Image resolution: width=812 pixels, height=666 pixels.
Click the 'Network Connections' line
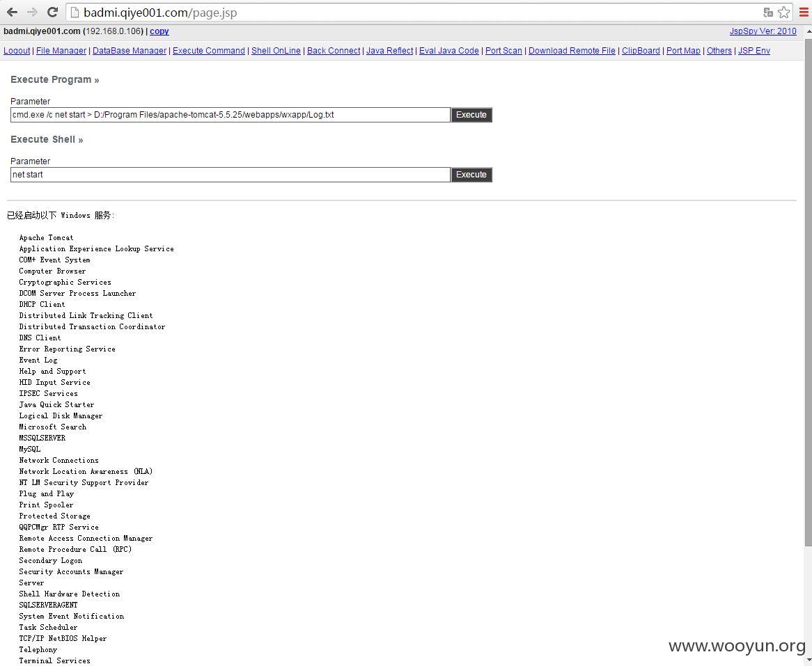pyautogui.click(x=58, y=460)
